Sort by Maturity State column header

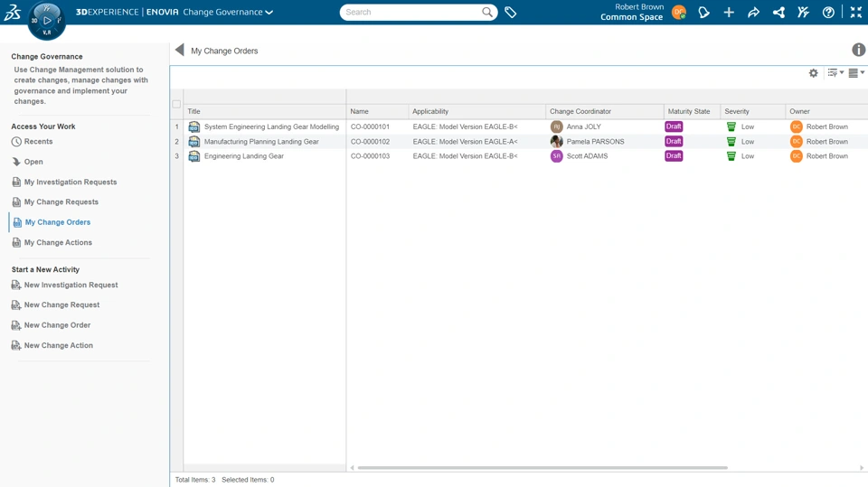689,111
